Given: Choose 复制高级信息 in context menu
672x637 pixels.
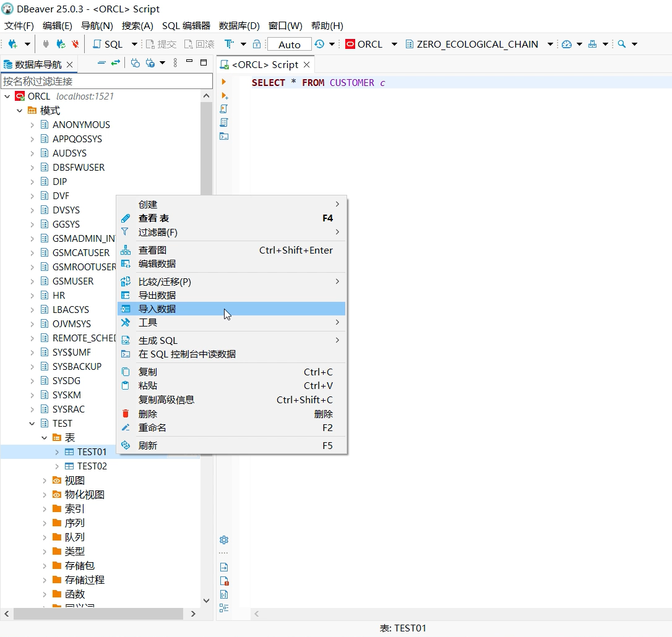Looking at the screenshot, I should (x=231, y=400).
